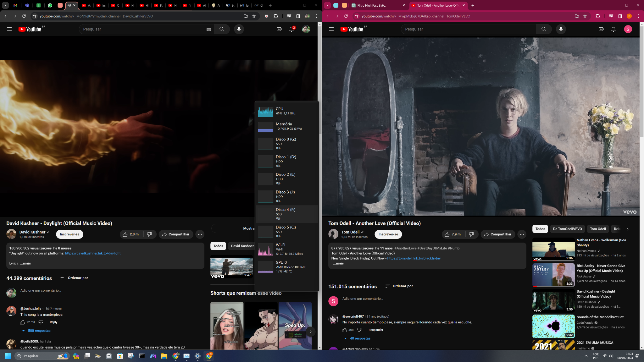Click search magnifier button in left YouTube window
Viewport: 644px width, 362px height.
point(222,29)
